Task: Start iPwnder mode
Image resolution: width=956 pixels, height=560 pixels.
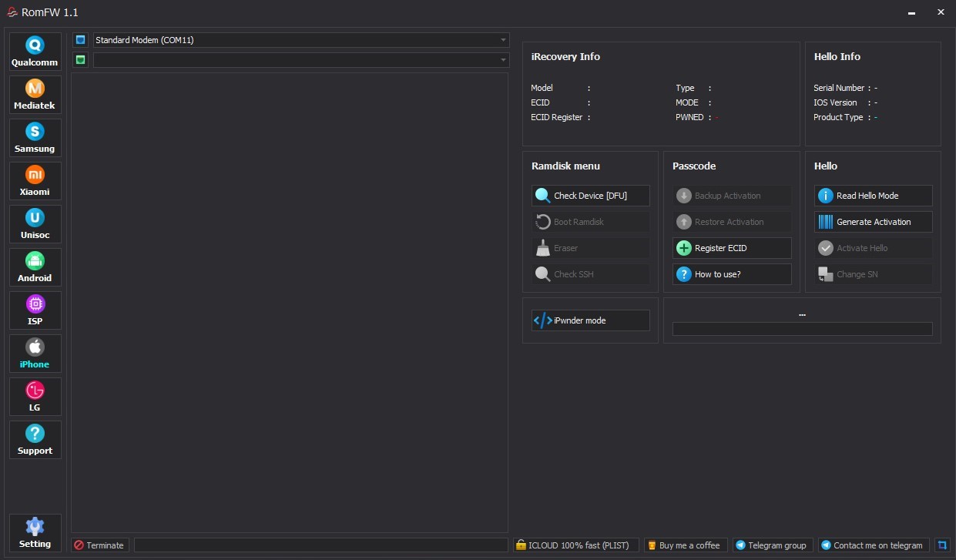Action: tap(590, 320)
